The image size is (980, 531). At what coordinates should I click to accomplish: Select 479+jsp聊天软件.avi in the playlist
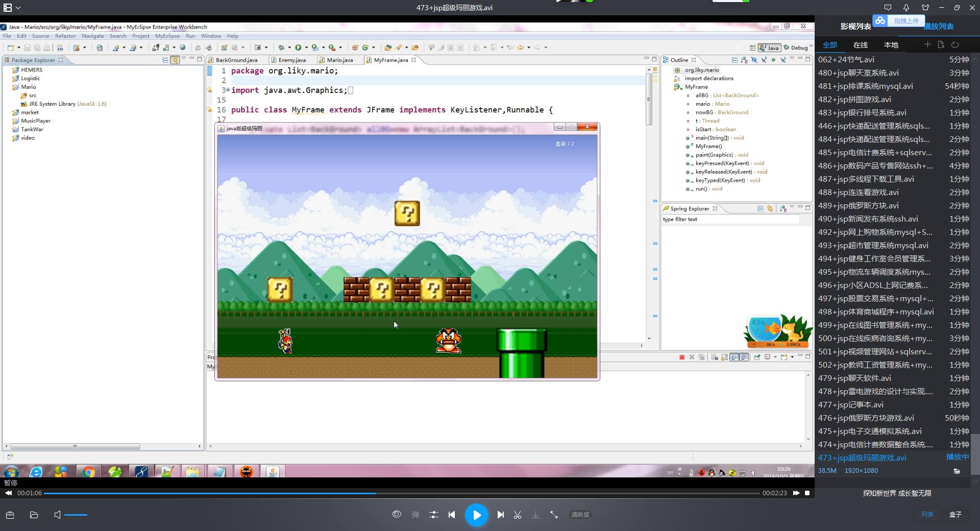click(893, 378)
